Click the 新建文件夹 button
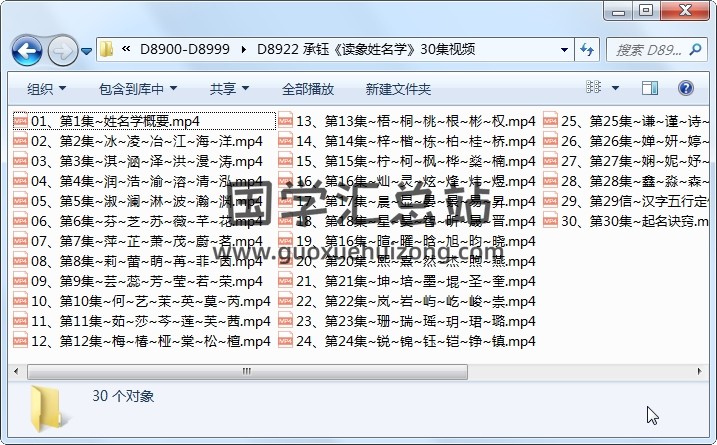The height and width of the screenshot is (445, 717). pos(398,89)
